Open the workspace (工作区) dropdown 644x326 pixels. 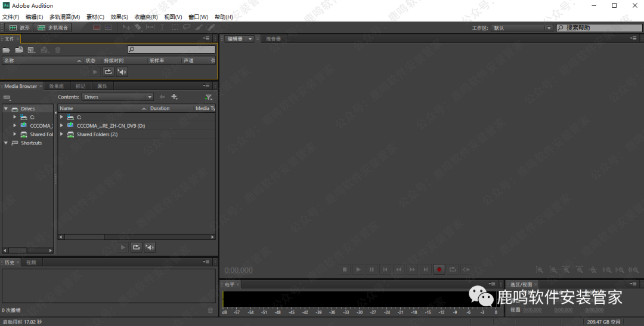point(522,28)
